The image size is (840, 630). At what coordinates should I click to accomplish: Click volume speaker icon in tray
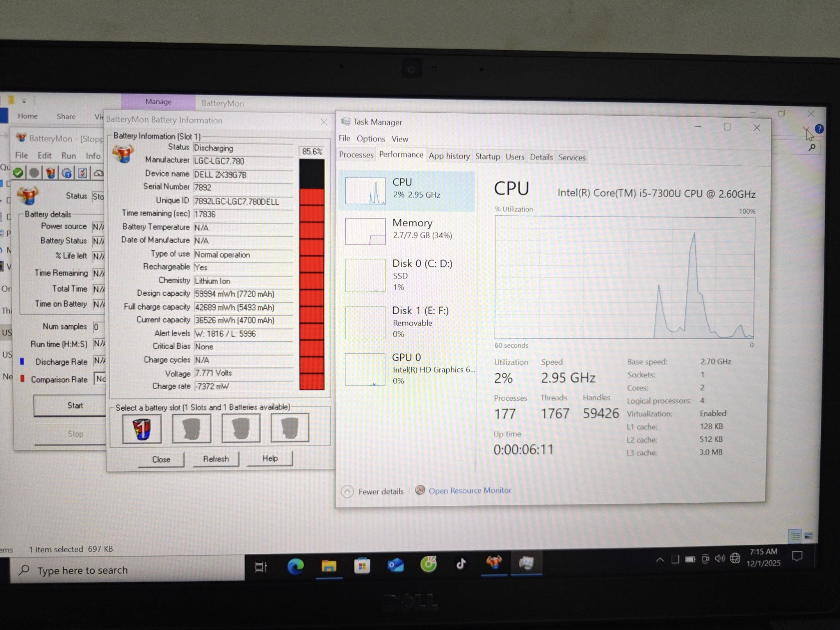[x=720, y=559]
